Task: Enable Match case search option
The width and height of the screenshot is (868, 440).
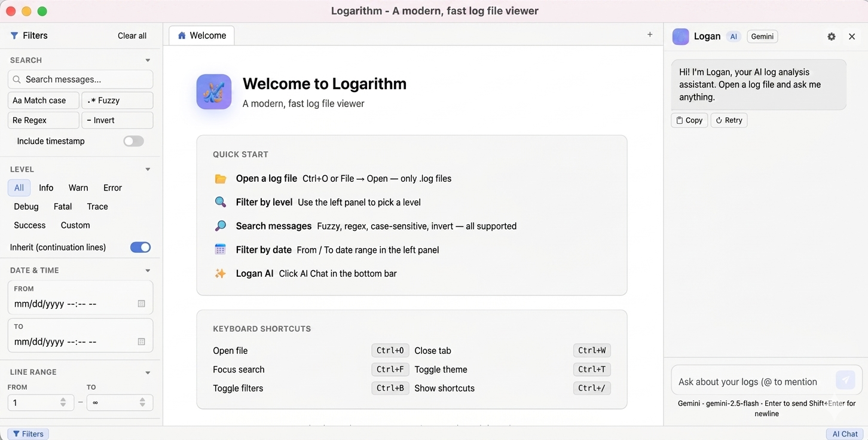Action: pyautogui.click(x=44, y=100)
